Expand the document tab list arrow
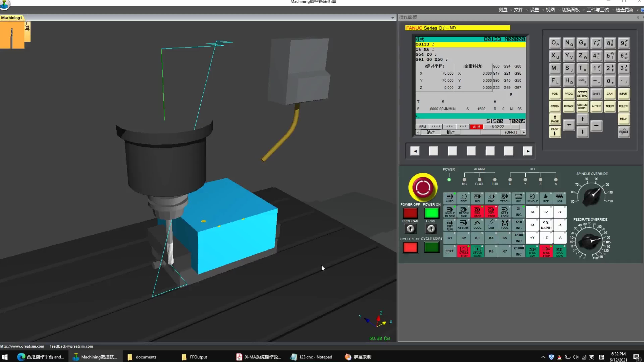 pyautogui.click(x=392, y=18)
